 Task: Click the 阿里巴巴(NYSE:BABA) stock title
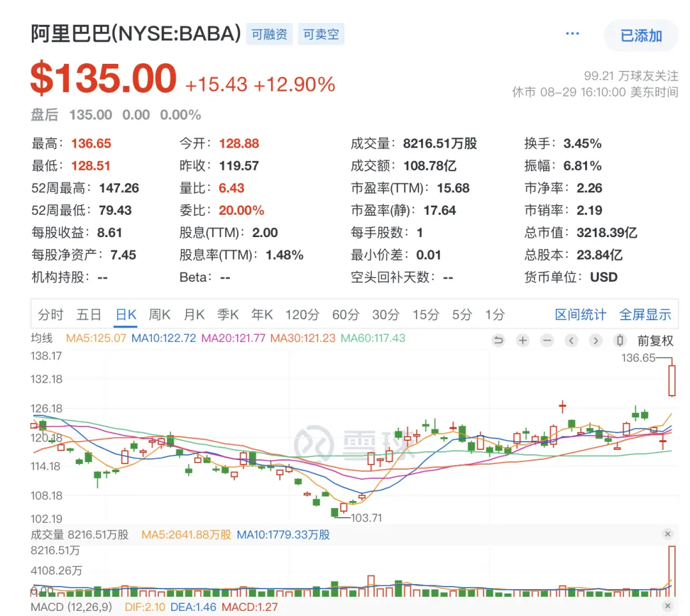(x=136, y=33)
